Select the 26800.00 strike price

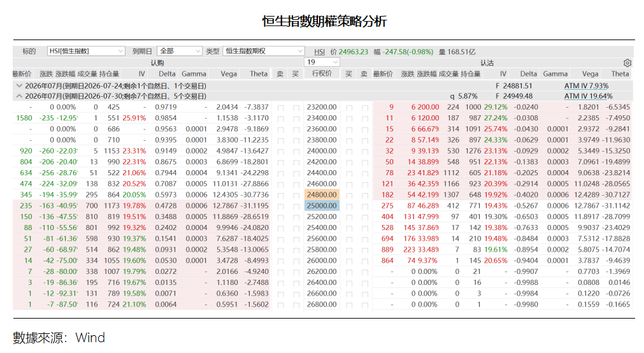pos(322,305)
